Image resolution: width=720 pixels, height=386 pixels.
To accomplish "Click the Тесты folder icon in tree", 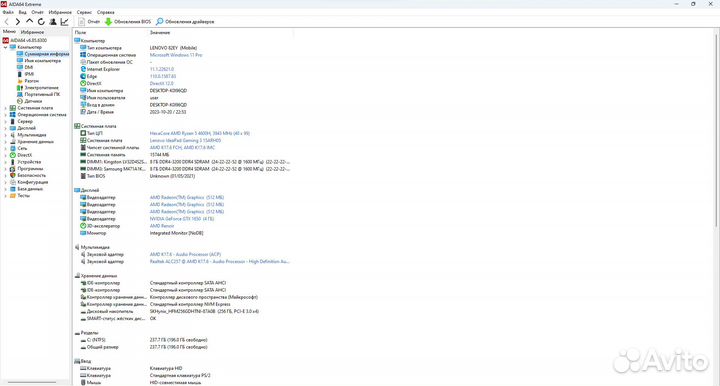I will pos(13,196).
